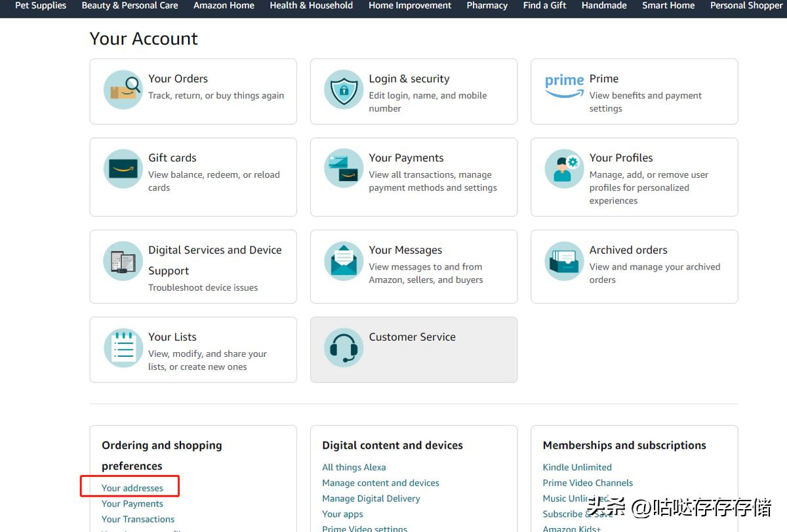Click 'View and manage your archived orders' text
The width and height of the screenshot is (787, 532).
(x=655, y=273)
